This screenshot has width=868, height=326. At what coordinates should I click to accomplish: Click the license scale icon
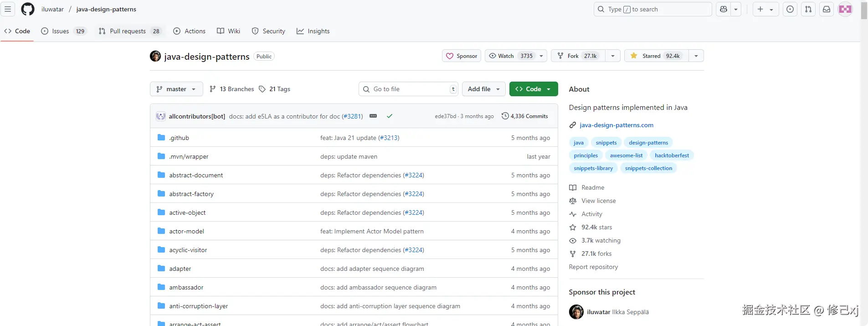(573, 201)
